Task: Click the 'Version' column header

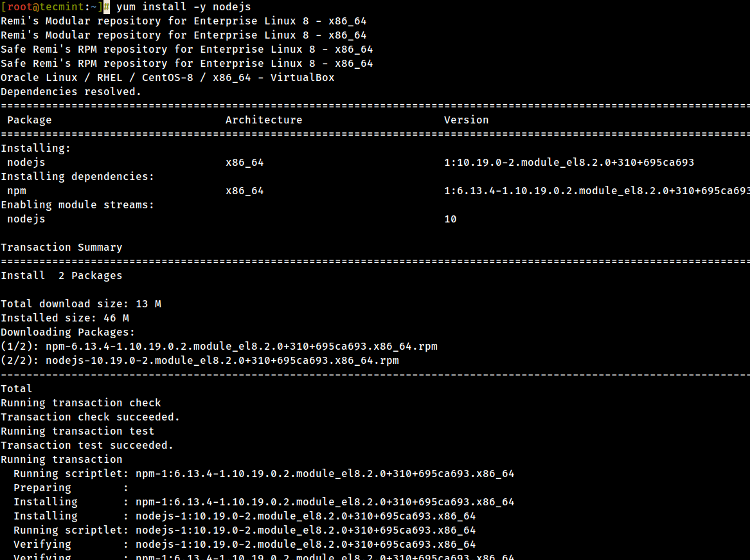Action: [467, 120]
